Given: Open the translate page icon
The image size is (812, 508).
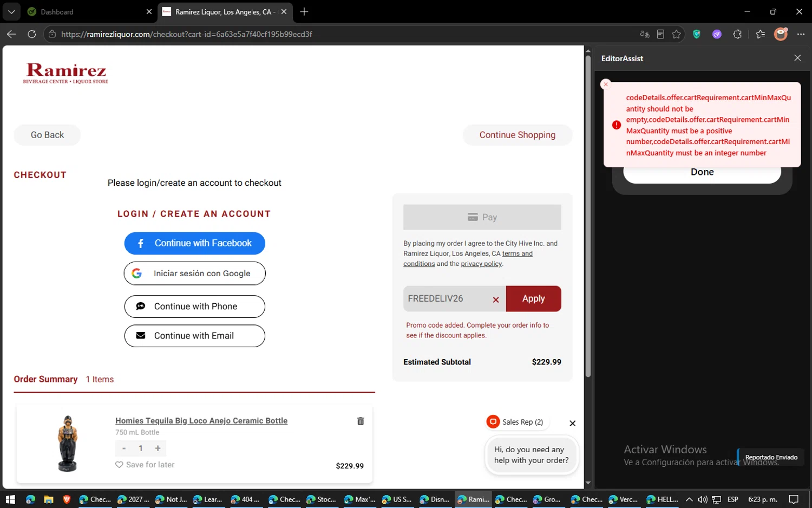Looking at the screenshot, I should (x=644, y=34).
